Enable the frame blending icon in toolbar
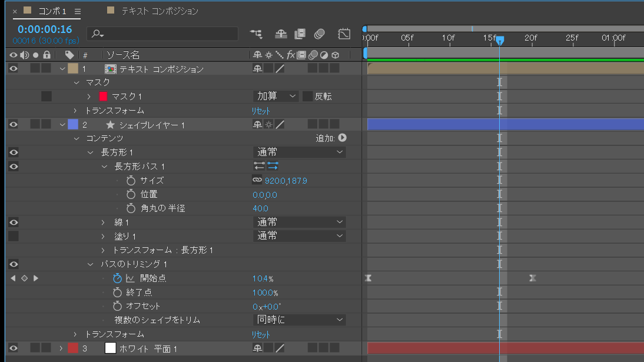The height and width of the screenshot is (362, 644). pos(300,34)
